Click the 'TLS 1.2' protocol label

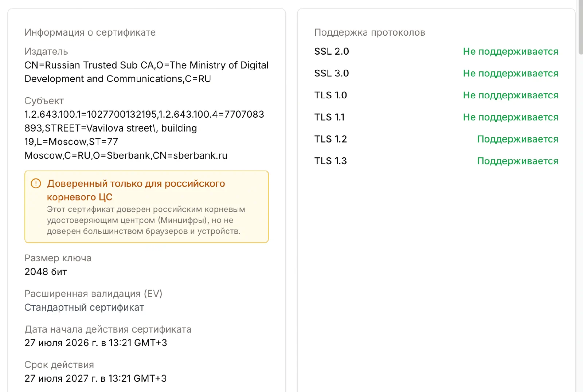point(330,139)
